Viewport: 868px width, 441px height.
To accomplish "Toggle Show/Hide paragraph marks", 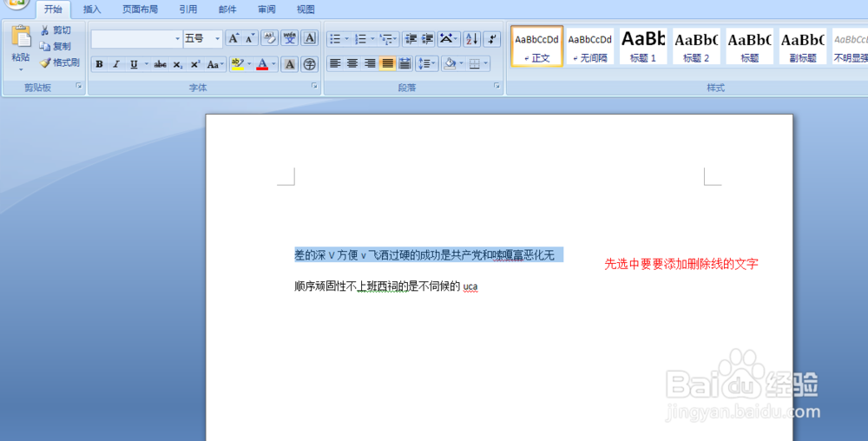I will coord(491,39).
